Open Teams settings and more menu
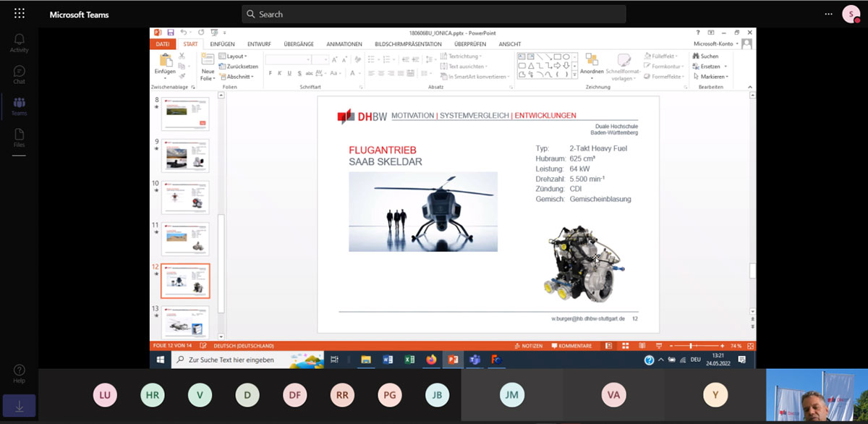 coord(829,14)
